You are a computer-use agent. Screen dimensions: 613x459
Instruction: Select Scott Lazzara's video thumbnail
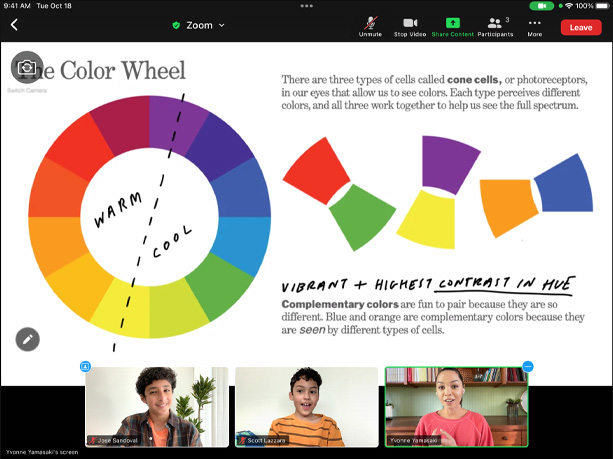pyautogui.click(x=305, y=406)
